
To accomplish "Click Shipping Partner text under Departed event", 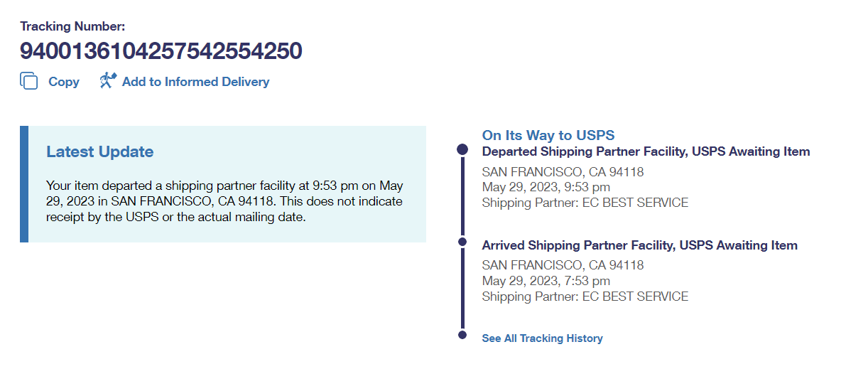I will click(x=585, y=203).
